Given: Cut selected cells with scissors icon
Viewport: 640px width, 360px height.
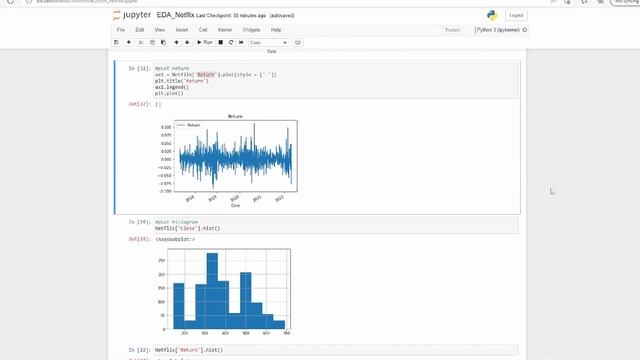Looking at the screenshot, I should pos(141,42).
